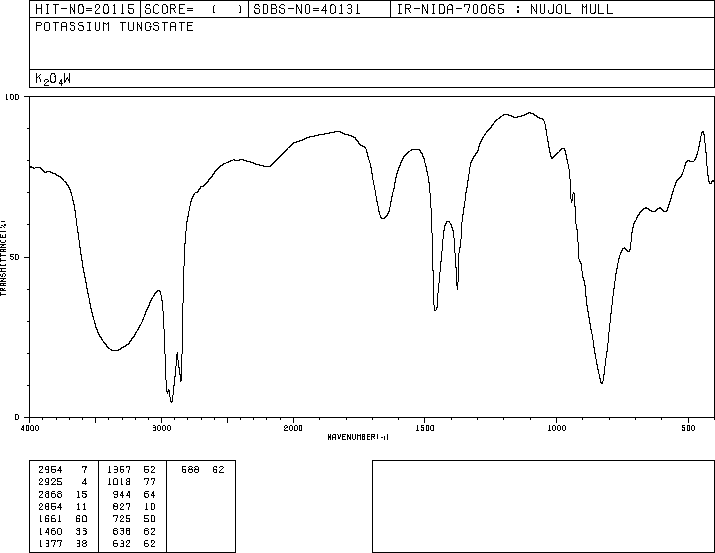Click the 4000 wavenumber axis label
Screen dimensions: 715x553
30,428
